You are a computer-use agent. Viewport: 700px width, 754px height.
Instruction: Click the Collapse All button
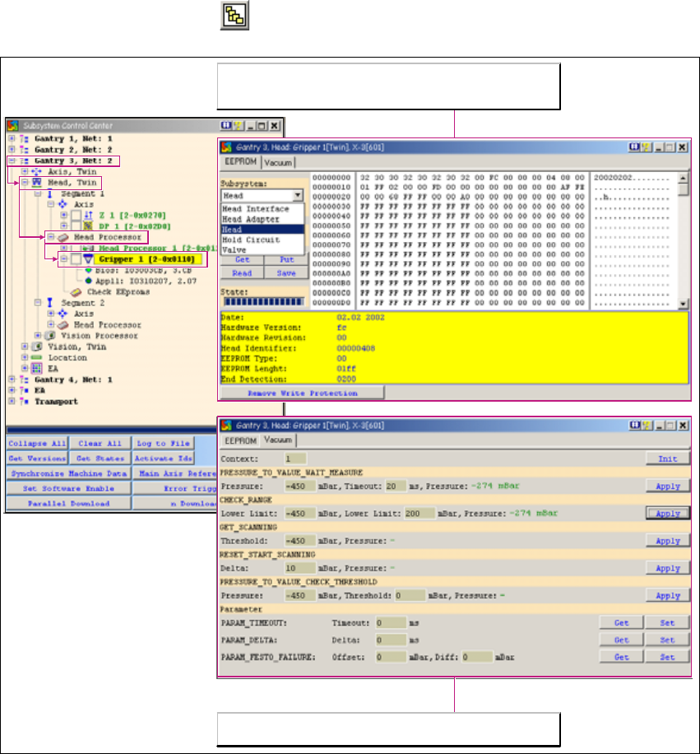38,443
